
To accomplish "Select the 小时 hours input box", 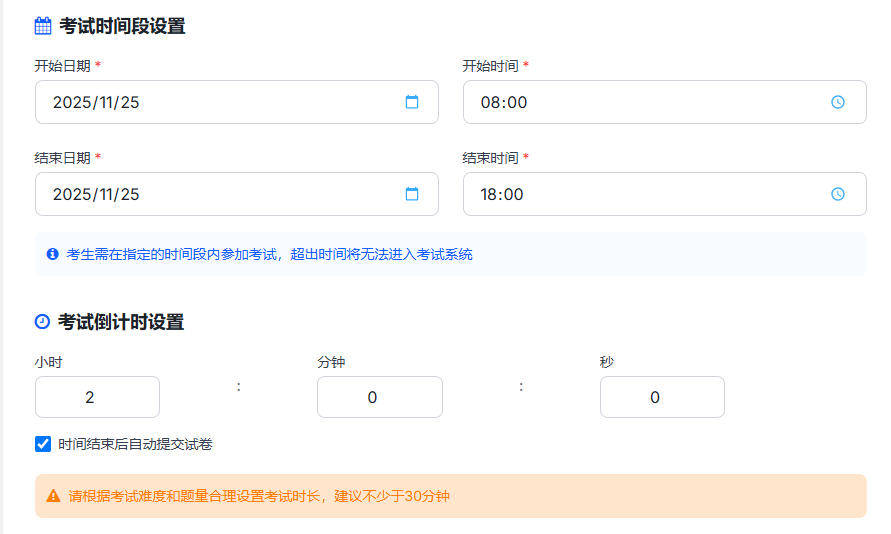I will tap(97, 397).
